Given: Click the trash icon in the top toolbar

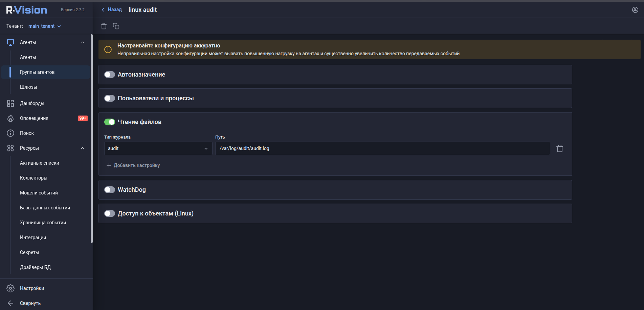Looking at the screenshot, I should click(x=104, y=26).
